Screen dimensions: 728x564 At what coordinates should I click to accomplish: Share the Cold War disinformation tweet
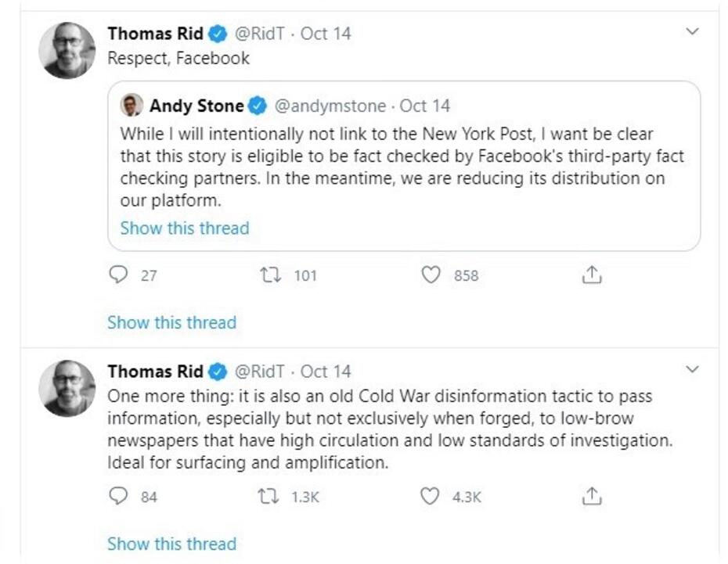593,496
